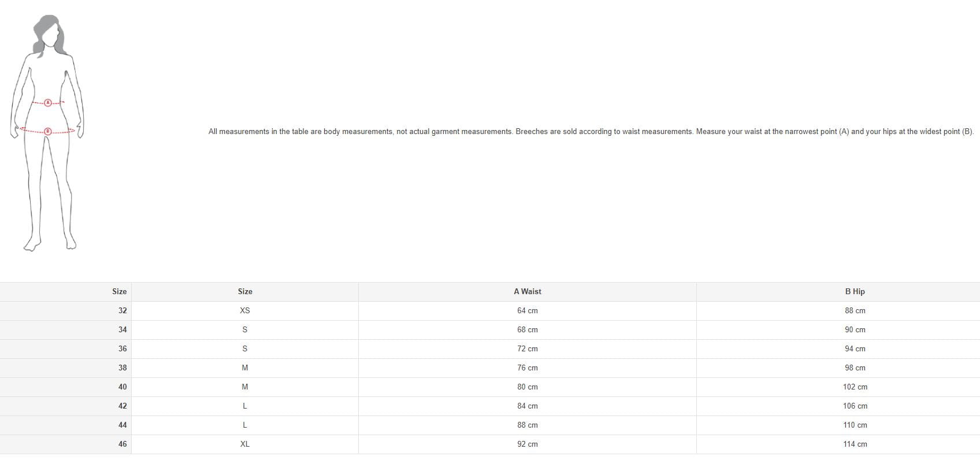Select size 34 row label
Image resolution: width=980 pixels, height=460 pixels.
click(x=122, y=330)
